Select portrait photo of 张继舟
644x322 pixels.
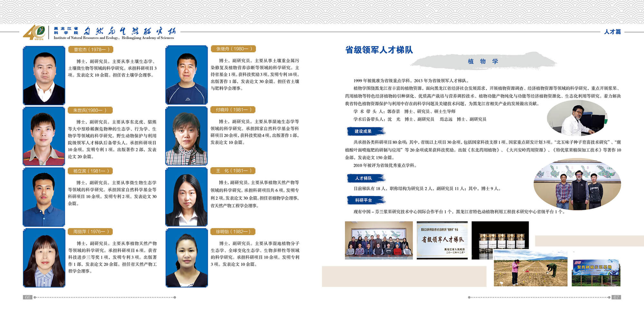186,75
